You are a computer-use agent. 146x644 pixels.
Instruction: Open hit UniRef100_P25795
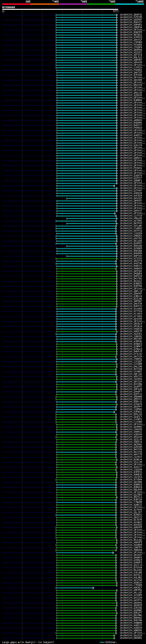(131, 17)
